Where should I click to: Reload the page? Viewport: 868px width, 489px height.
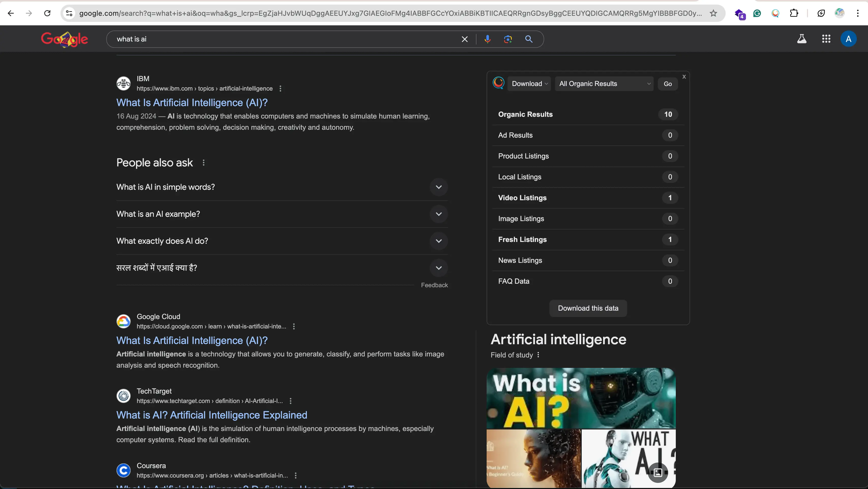click(x=48, y=13)
